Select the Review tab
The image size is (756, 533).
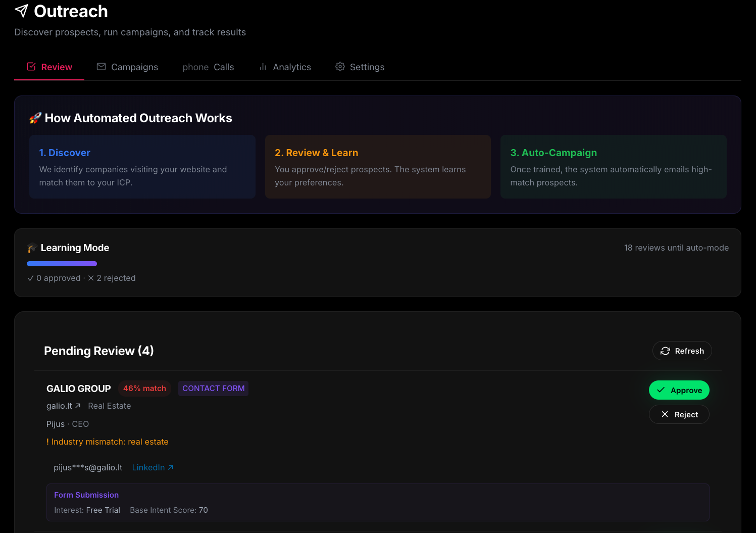coord(57,67)
